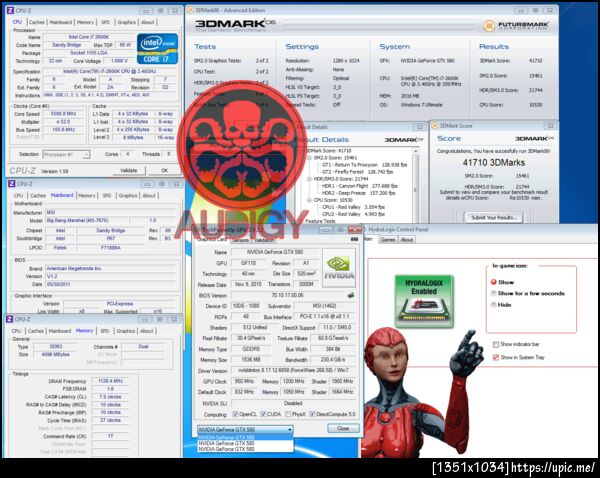The height and width of the screenshot is (478, 600).
Task: Click the 3DMark06 logo in the Score window
Action: coord(534,138)
